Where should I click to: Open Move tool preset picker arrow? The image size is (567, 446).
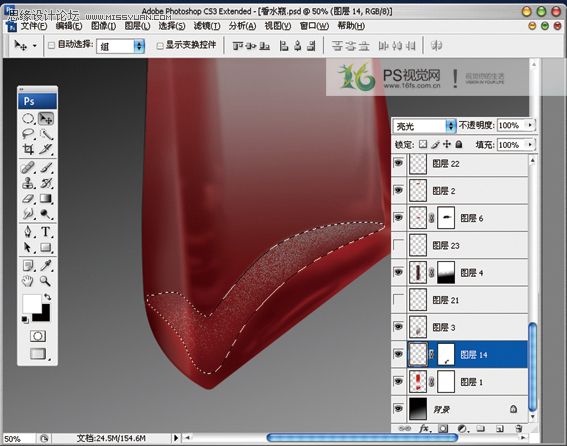pyautogui.click(x=34, y=46)
